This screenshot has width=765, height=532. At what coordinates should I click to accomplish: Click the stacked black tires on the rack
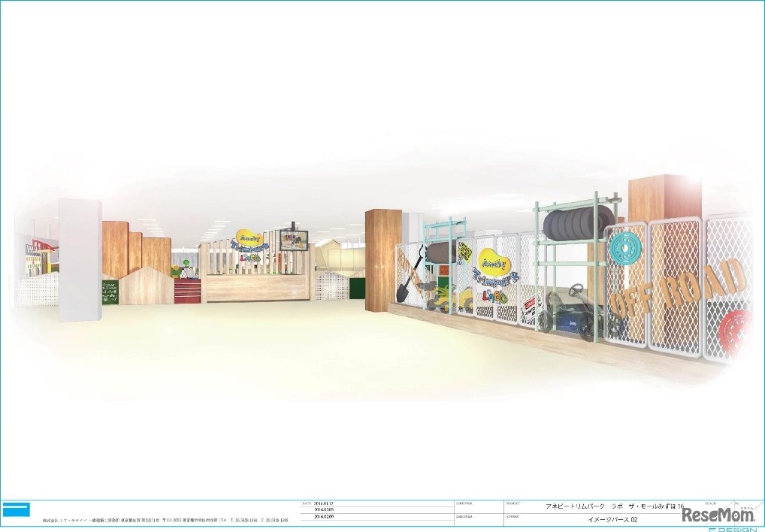coord(579,223)
